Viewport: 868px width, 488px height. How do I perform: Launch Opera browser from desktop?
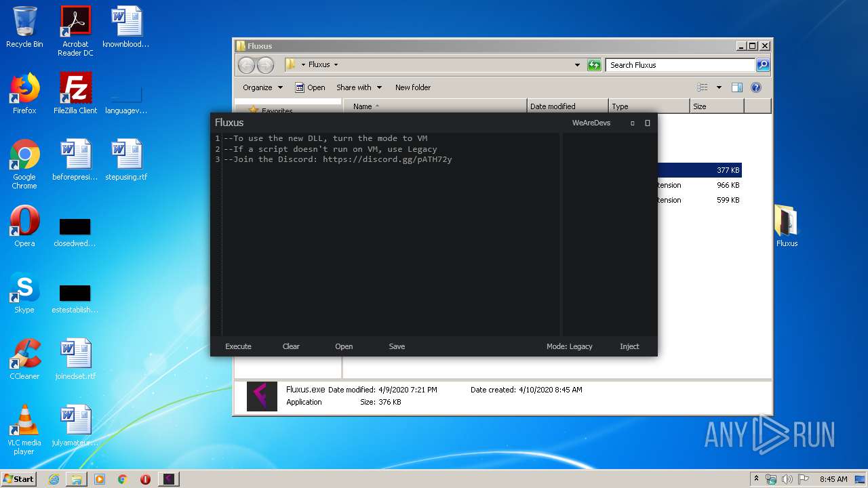click(x=24, y=226)
